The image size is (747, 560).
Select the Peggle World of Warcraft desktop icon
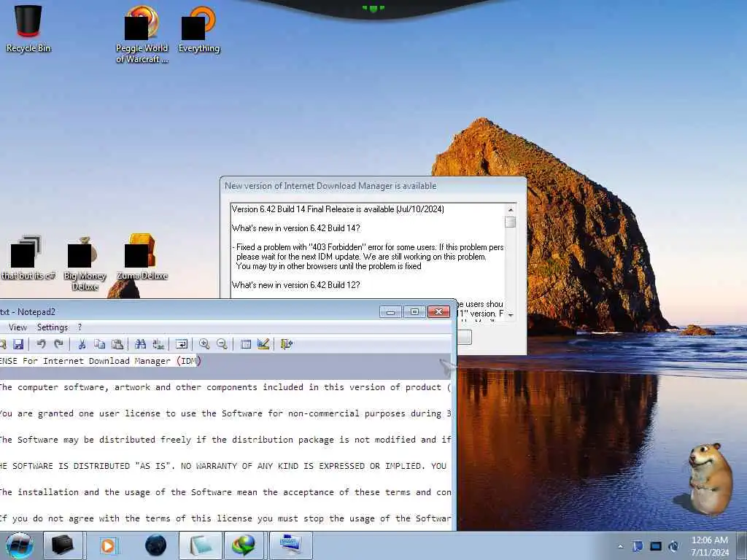(142, 34)
